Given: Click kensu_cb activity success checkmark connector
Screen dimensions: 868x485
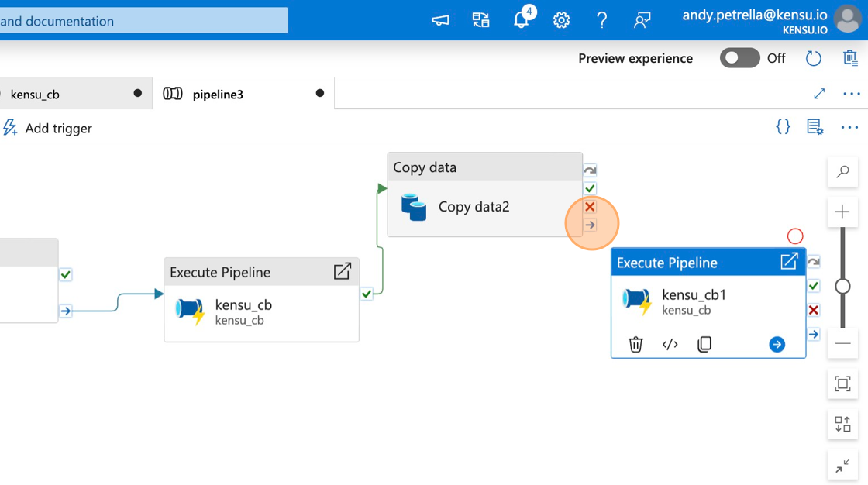Looking at the screenshot, I should tap(367, 294).
